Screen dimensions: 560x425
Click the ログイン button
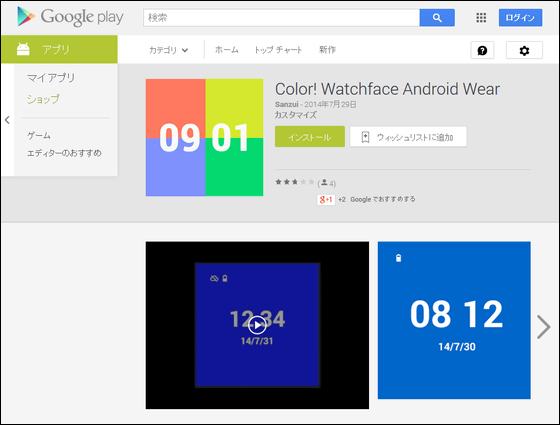pyautogui.click(x=520, y=18)
